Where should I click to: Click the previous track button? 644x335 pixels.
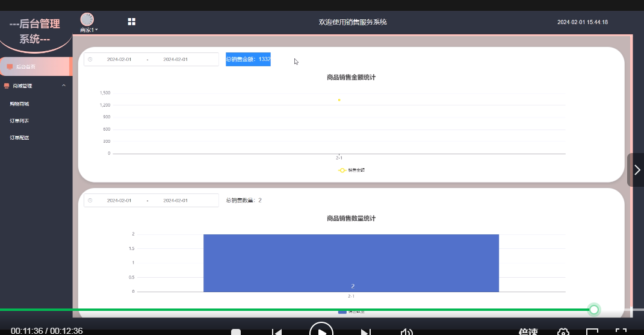(x=277, y=332)
